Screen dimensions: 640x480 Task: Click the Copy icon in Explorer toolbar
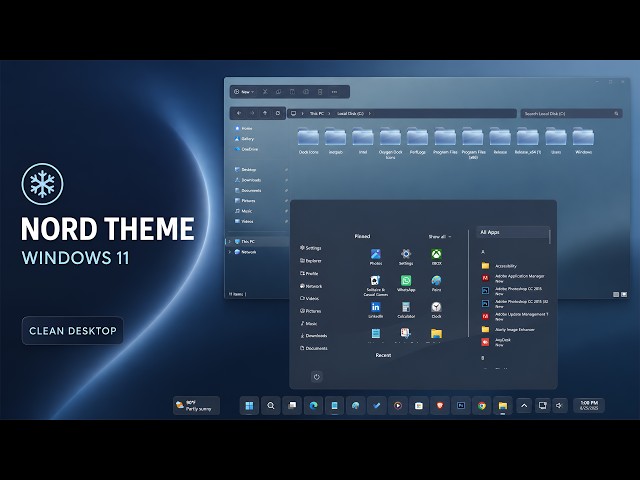[278, 92]
